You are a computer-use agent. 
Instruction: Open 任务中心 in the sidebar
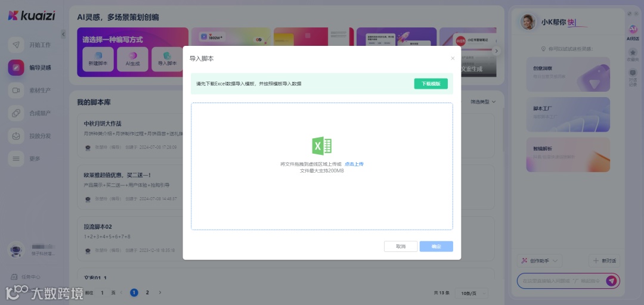(26, 276)
